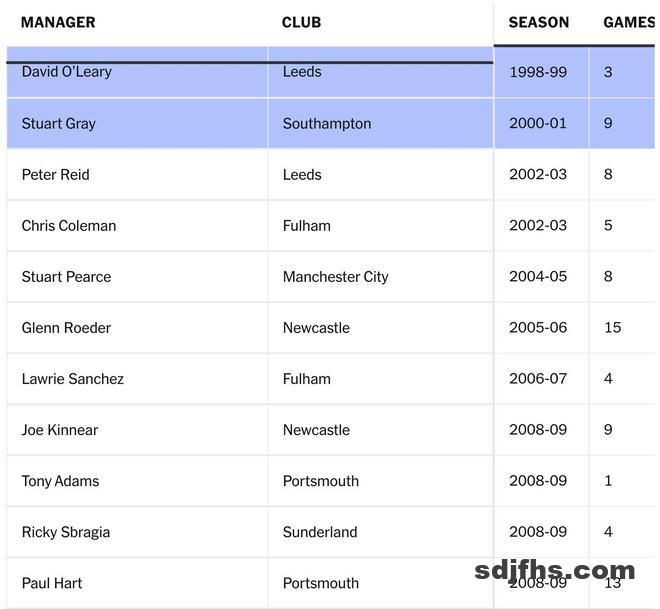Select the David O'Leary manager cell

point(67,72)
